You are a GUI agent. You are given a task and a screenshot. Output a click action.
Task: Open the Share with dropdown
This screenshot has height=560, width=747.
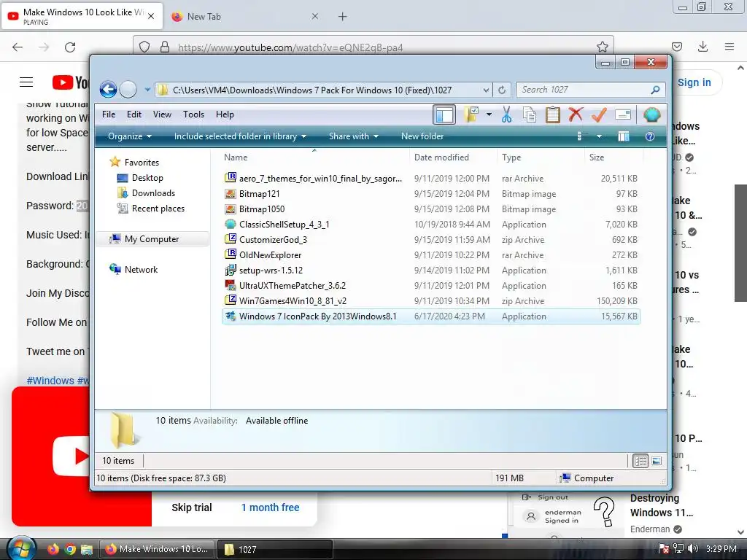[x=354, y=136]
